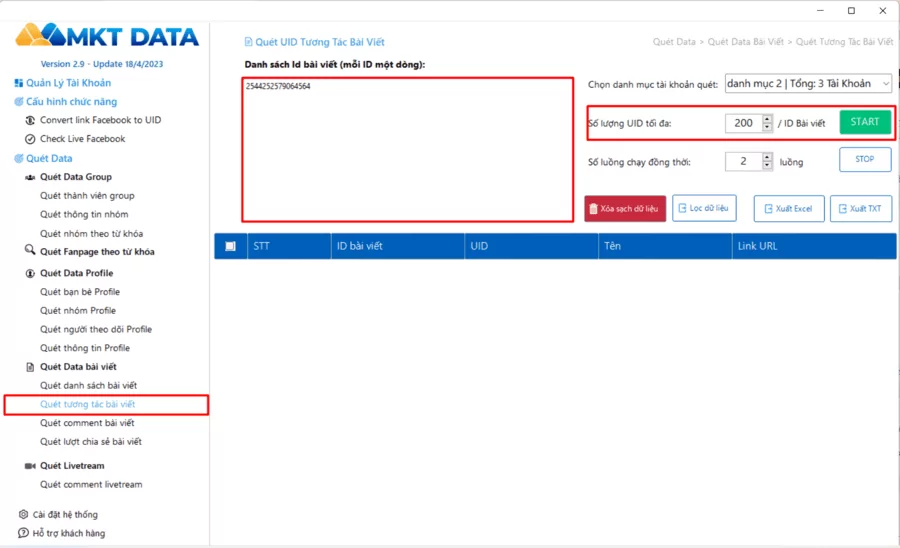Screen dimensions: 900x548
Task: Click the MKT DATA logo
Action: point(107,36)
